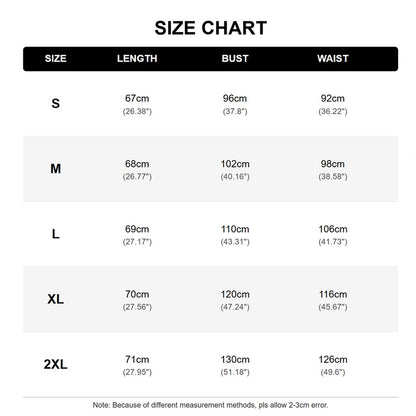Click the 96cm bust value

click(x=235, y=98)
